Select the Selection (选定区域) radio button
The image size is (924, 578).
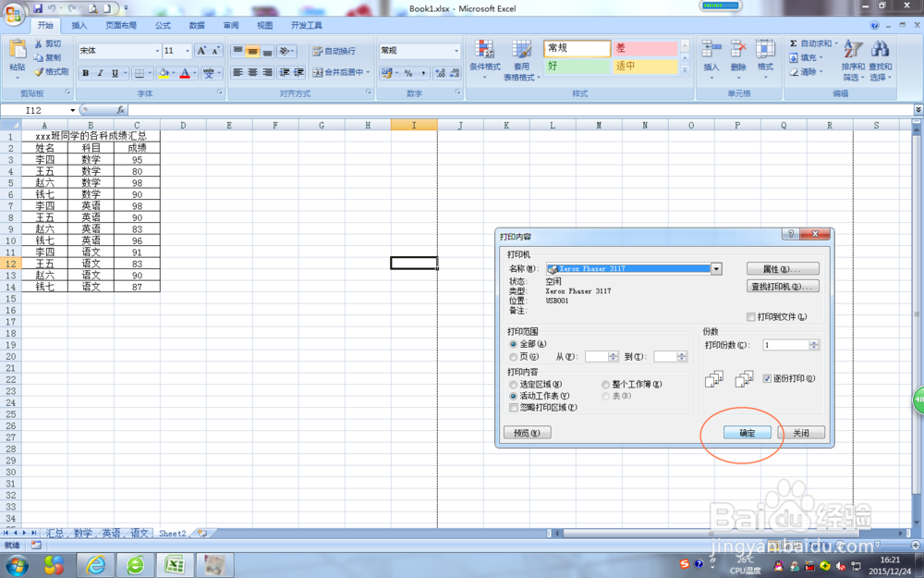pyautogui.click(x=513, y=385)
